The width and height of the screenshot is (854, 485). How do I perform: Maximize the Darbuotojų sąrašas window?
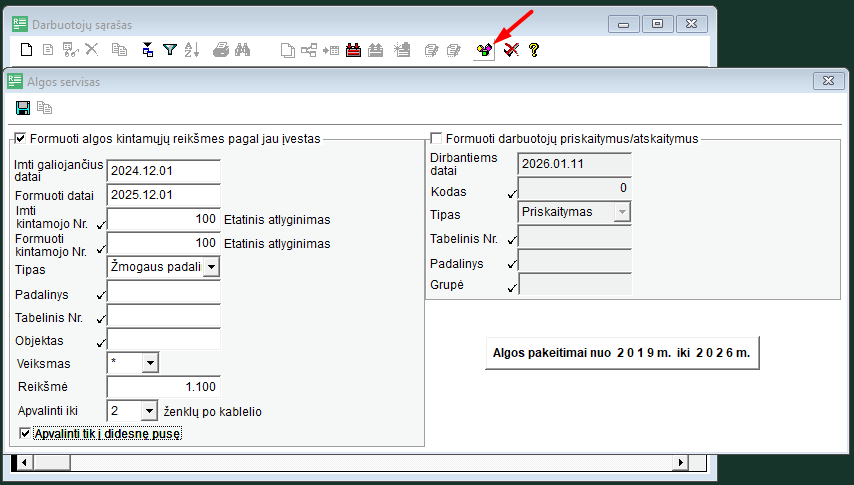657,24
